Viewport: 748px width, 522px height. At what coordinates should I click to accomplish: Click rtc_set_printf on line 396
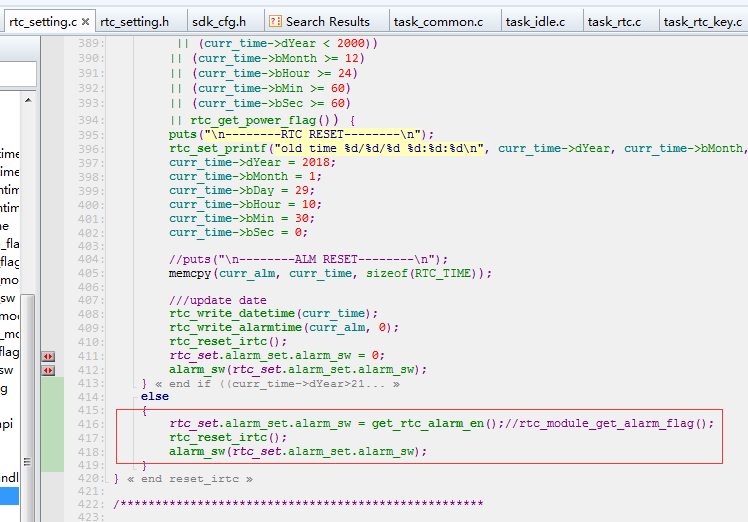click(x=218, y=148)
